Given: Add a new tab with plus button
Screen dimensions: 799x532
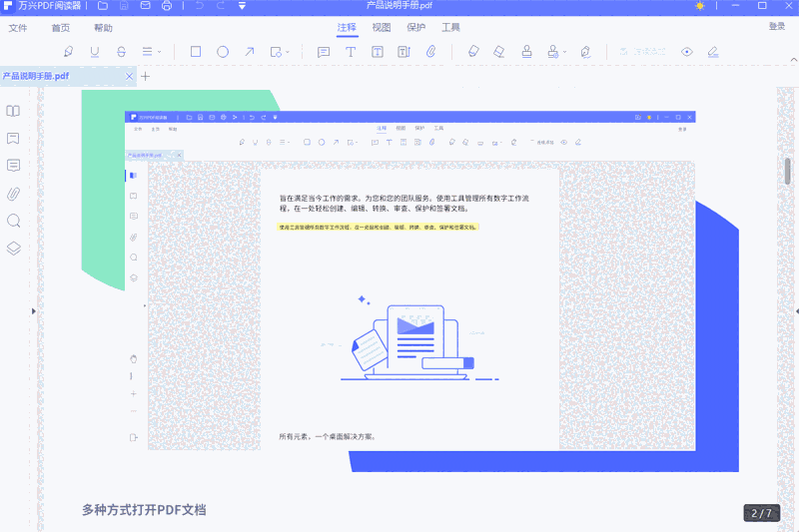Looking at the screenshot, I should coord(145,77).
